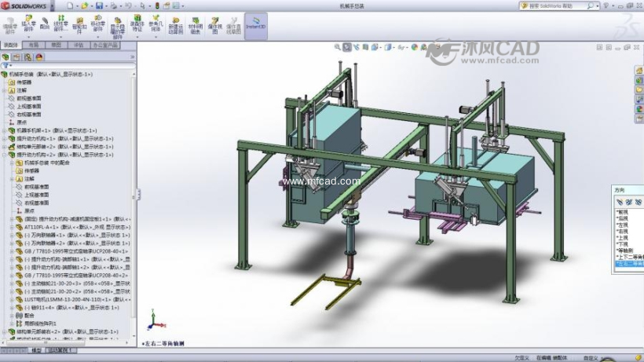Select the Mate (配合) tool

click(45, 24)
